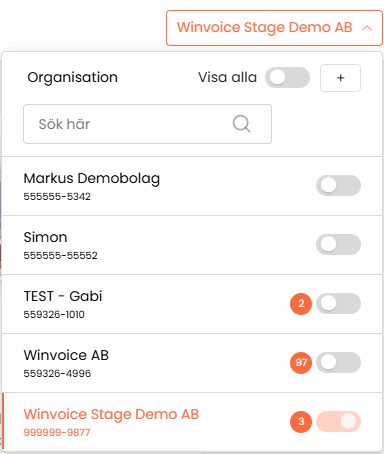Click the plus icon to add organisation
This screenshot has width=384, height=454.
[x=340, y=78]
